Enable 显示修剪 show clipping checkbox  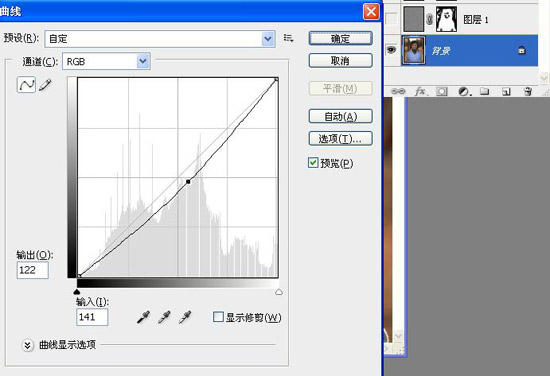click(x=218, y=317)
